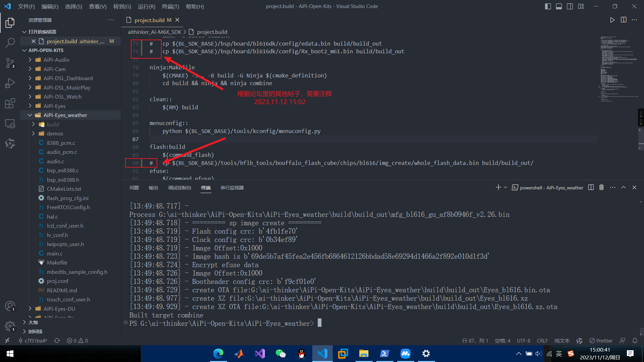
Task: Open the terminal launch profile dropdown arrow
Action: 505,187
